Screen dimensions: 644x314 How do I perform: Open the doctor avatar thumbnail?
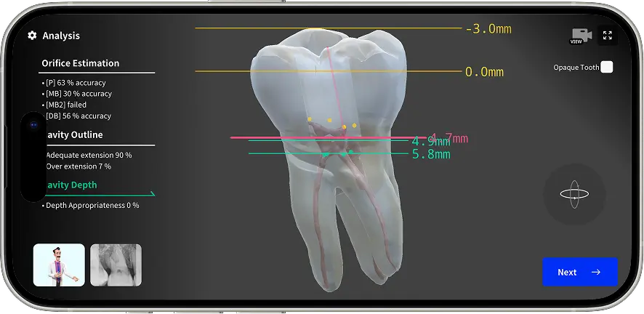pos(59,265)
